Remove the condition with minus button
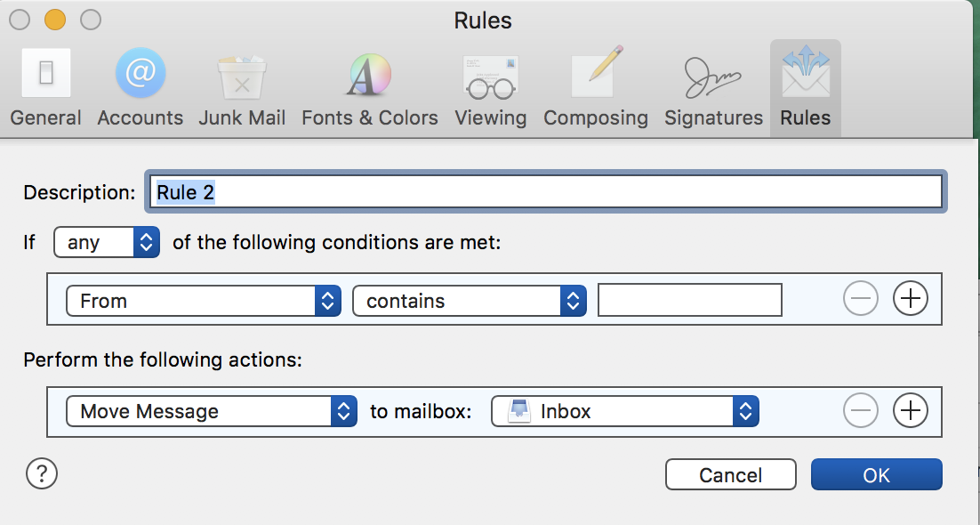The width and height of the screenshot is (980, 525). pyautogui.click(x=860, y=301)
